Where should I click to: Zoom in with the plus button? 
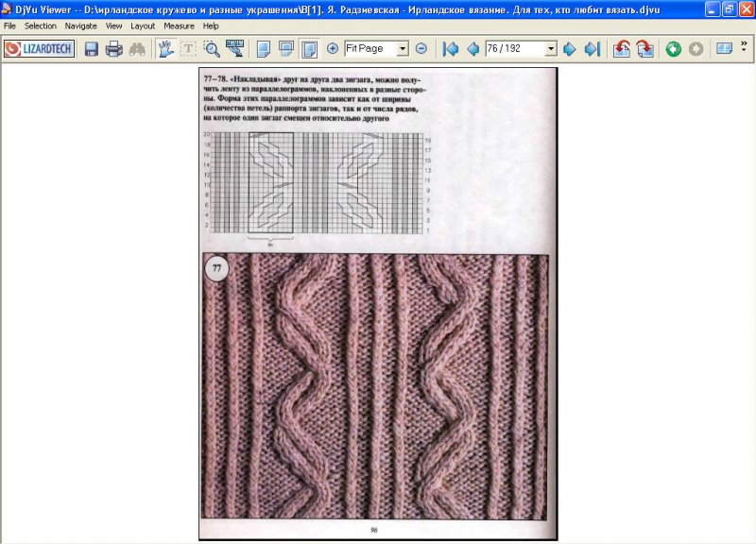(333, 48)
